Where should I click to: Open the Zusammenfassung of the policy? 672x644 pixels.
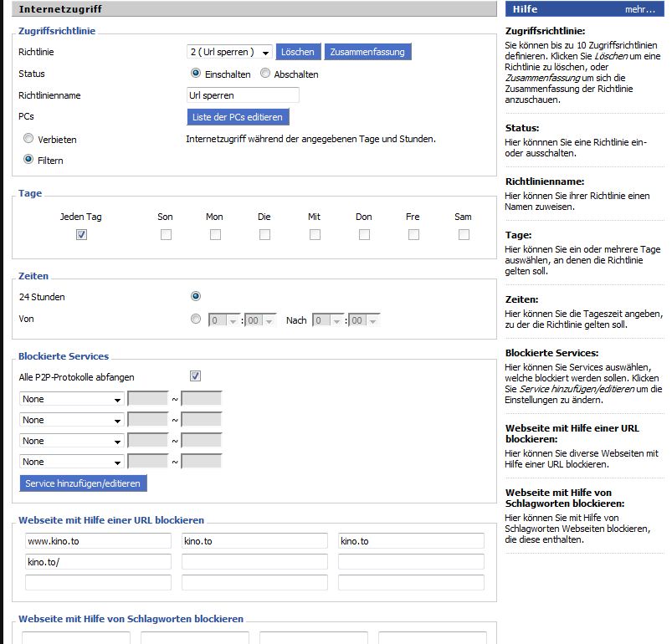point(367,52)
